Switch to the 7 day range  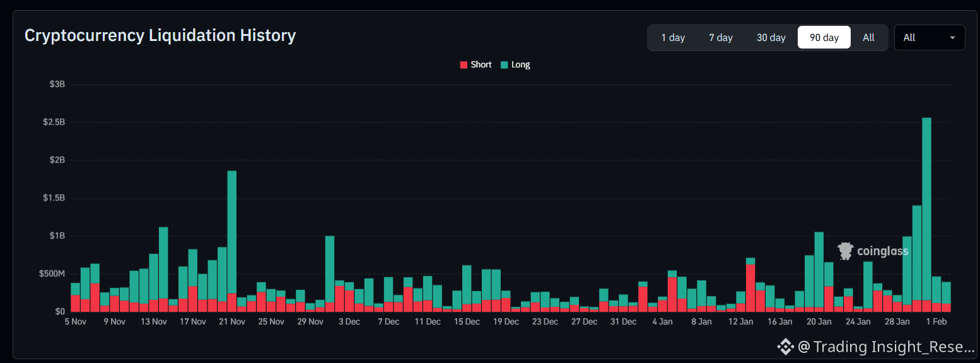(x=720, y=38)
